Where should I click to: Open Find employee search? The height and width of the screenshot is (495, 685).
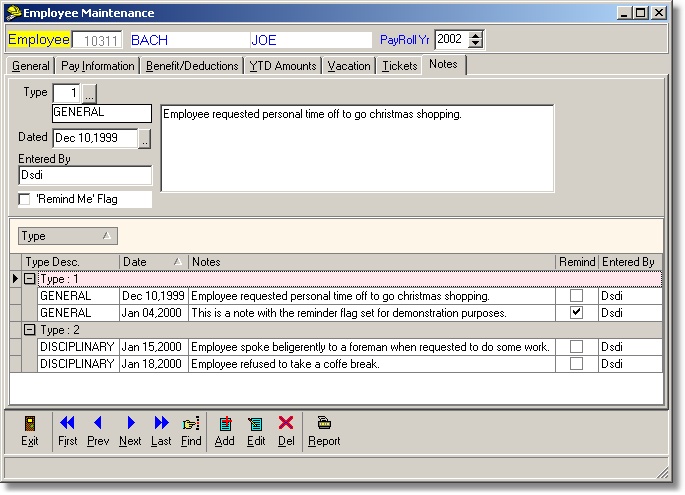[x=191, y=424]
